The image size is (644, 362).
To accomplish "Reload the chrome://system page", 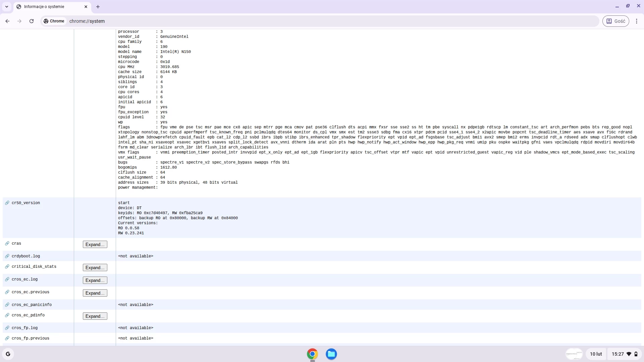I will [x=32, y=21].
